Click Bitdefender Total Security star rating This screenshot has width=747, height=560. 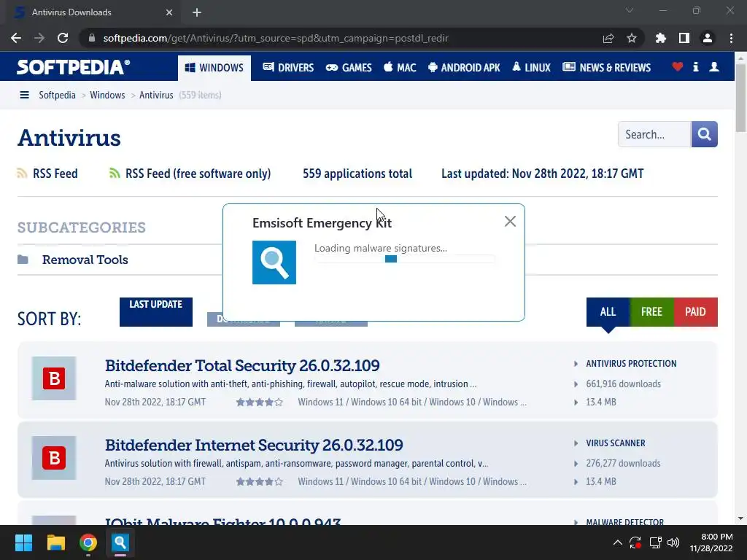(259, 402)
